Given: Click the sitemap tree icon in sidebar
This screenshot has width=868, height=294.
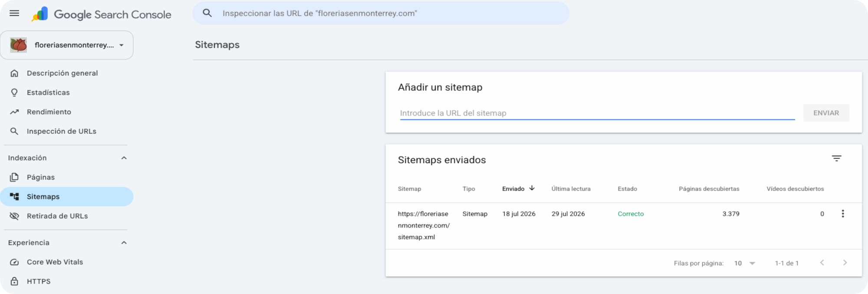Looking at the screenshot, I should [x=14, y=197].
